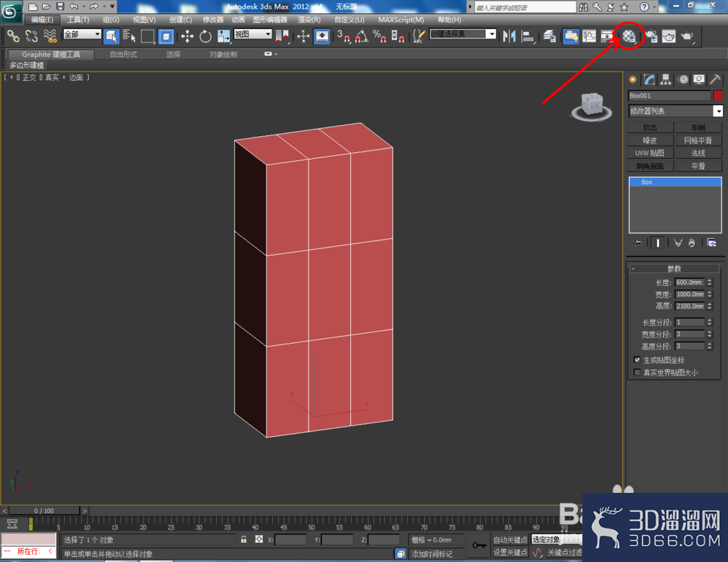This screenshot has width=728, height=562.
Task: Open quick access toolbar customize dropdown
Action: (112, 7)
